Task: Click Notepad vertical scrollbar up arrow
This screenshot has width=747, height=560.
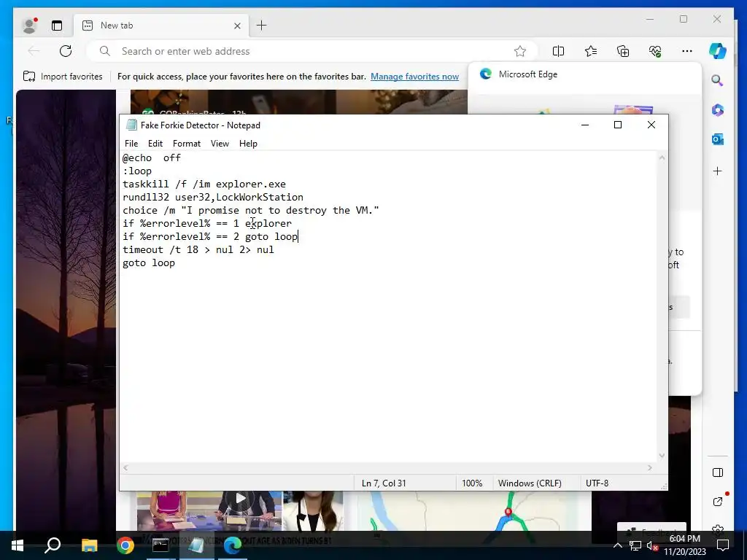Action: click(662, 157)
